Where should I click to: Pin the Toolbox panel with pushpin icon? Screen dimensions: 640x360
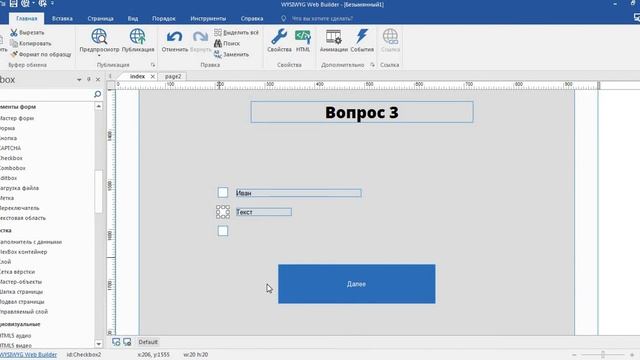89,80
